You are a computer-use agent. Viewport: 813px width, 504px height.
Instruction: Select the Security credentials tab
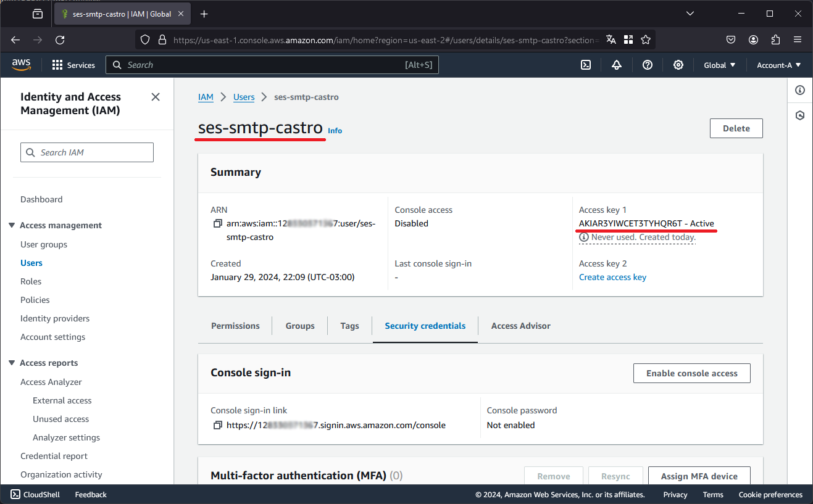425,326
